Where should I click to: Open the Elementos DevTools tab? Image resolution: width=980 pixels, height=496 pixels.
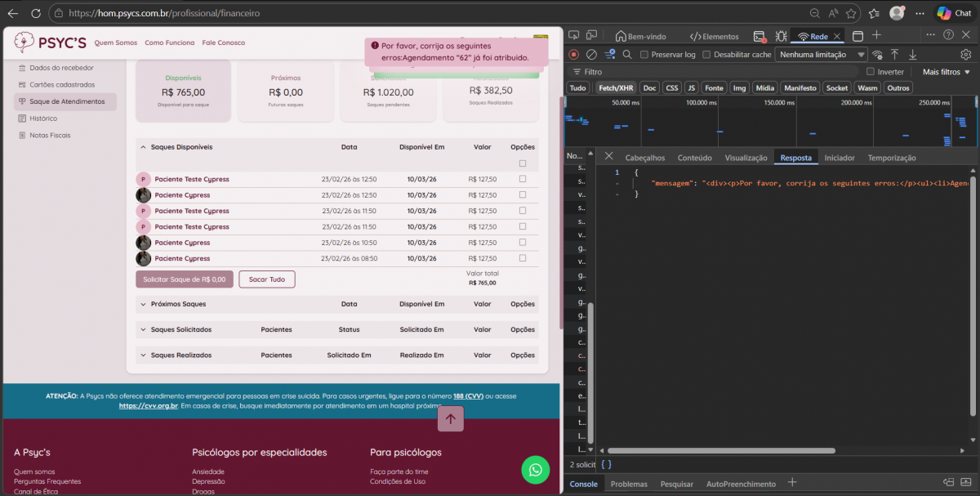point(714,36)
